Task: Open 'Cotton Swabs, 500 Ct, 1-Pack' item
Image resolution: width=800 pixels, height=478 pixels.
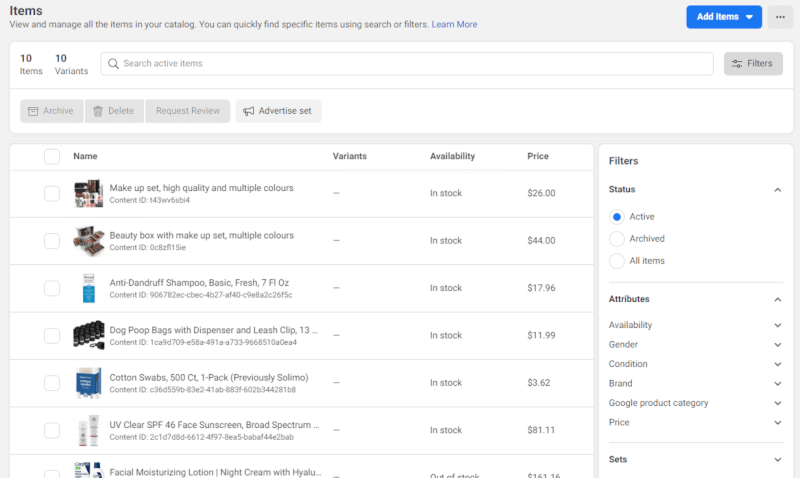Action: point(209,378)
